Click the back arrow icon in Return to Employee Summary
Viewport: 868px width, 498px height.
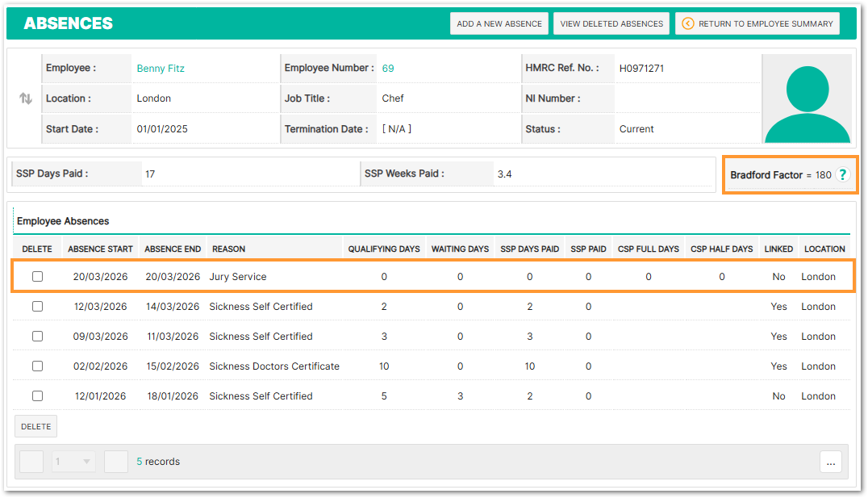(687, 23)
